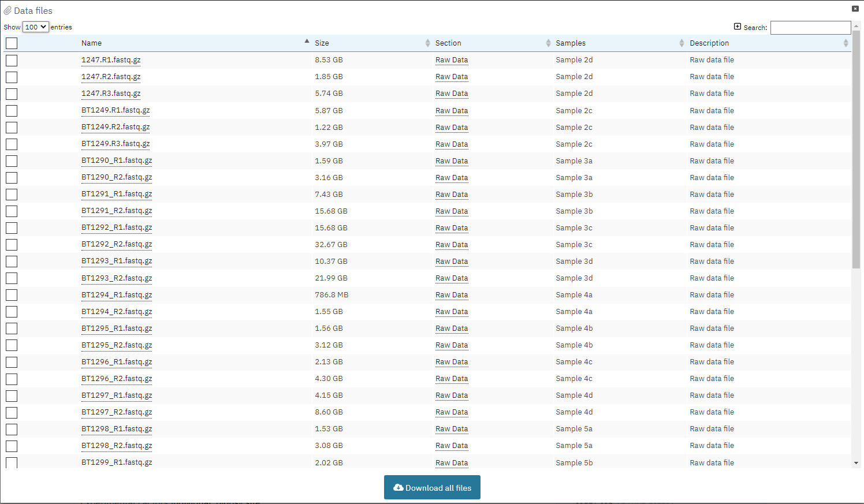The image size is (864, 504).
Task: Select the 8.53 GB size cell
Action: pos(329,60)
